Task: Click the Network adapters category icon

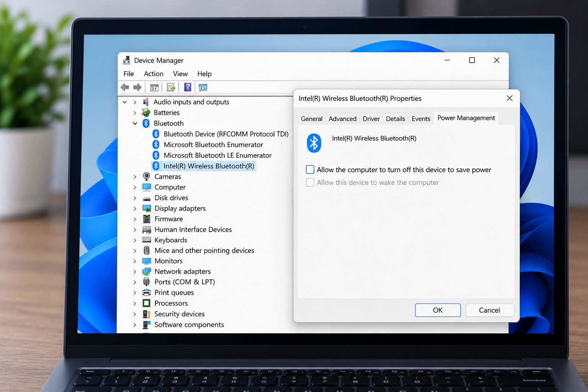Action: (x=147, y=271)
